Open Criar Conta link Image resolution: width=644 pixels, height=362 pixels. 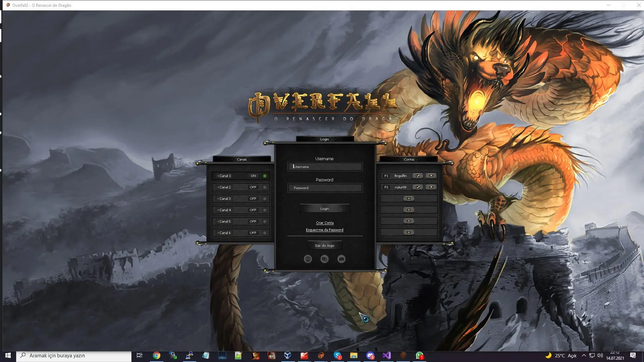tap(324, 223)
